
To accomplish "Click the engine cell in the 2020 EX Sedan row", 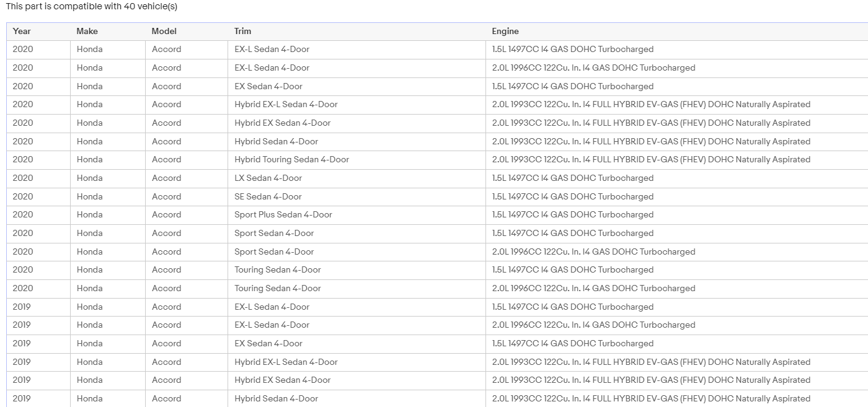I will (x=677, y=87).
